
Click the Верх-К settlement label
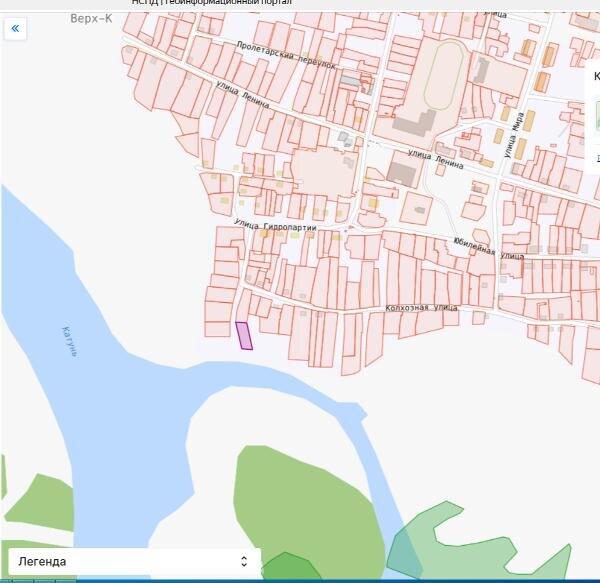pyautogui.click(x=91, y=18)
